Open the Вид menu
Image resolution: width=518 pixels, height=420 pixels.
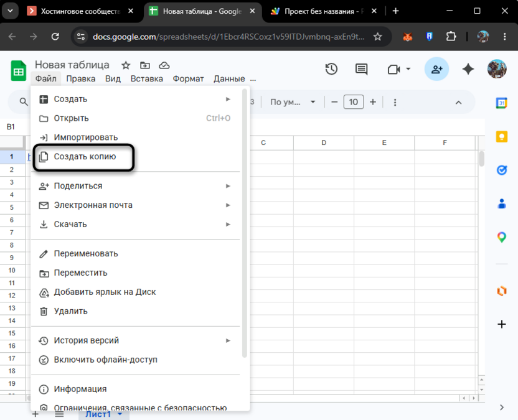113,78
